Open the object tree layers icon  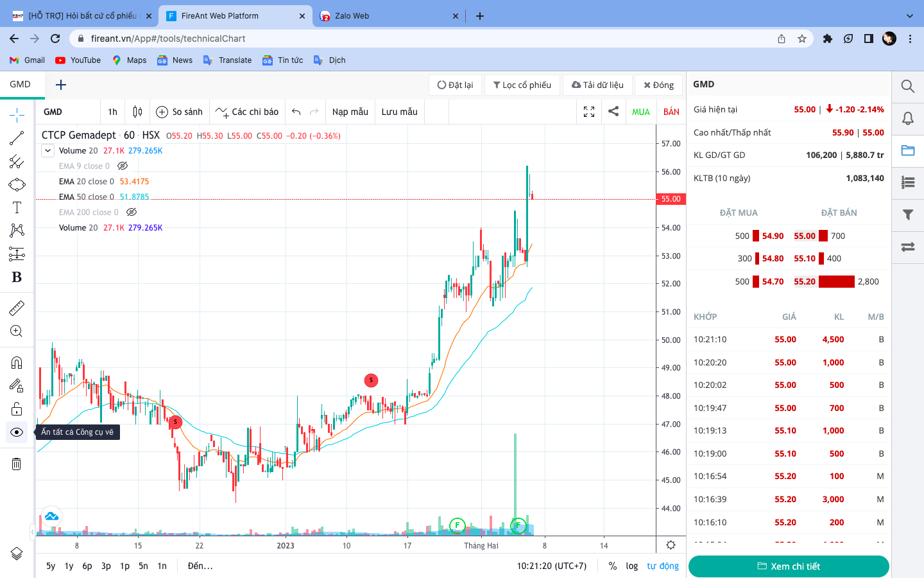pos(17,554)
